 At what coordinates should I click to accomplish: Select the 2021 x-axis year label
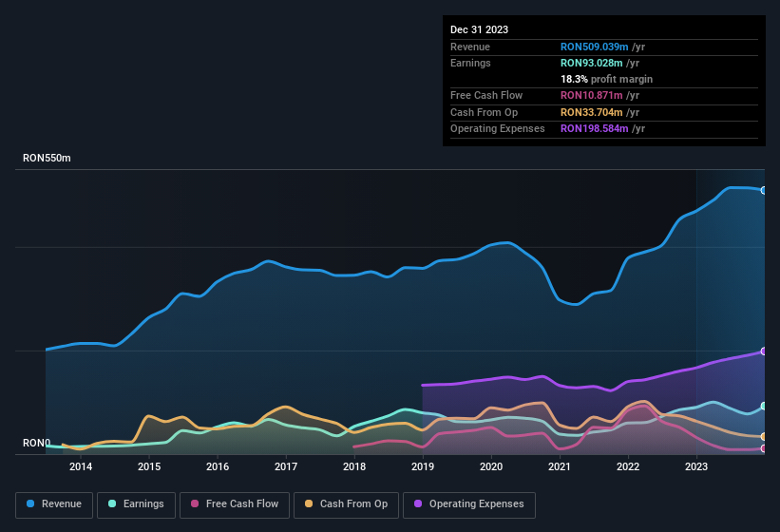point(560,466)
